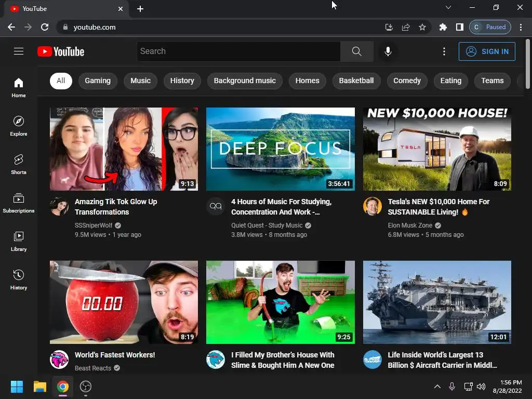532x399 pixels.
Task: Click channel avatar beside aircraft carrier video
Action: click(x=372, y=360)
